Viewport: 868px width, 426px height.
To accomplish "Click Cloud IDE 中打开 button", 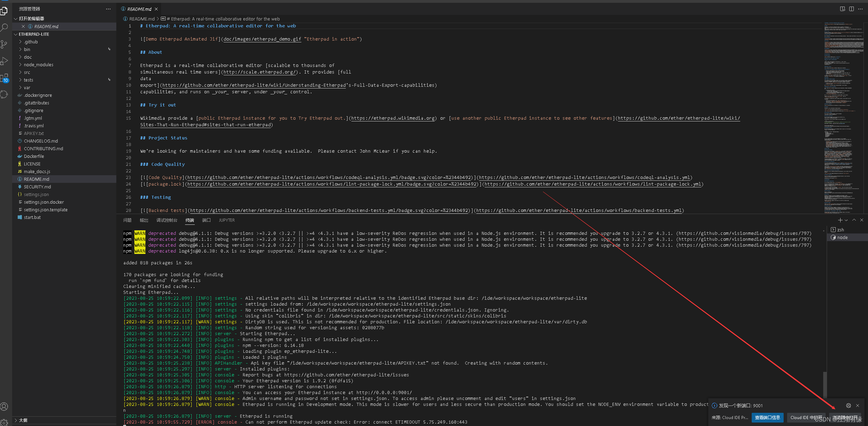I will tap(806, 417).
